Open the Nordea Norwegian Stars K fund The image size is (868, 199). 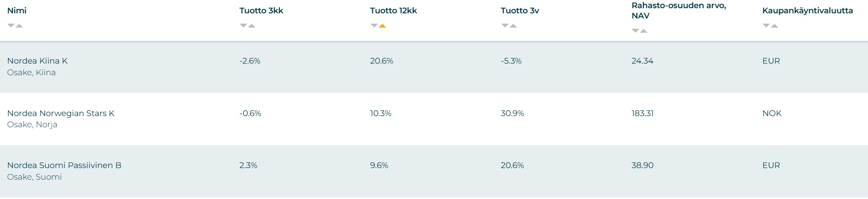coord(61,113)
